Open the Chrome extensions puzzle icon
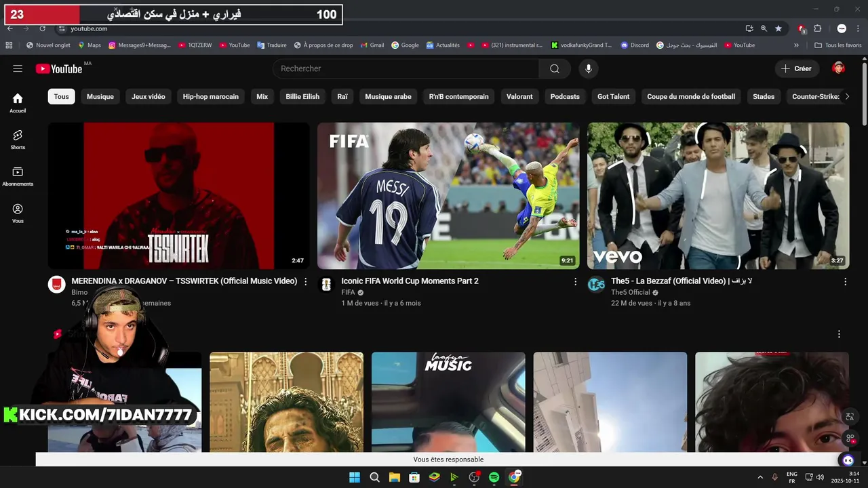The width and height of the screenshot is (868, 488). 818,28
